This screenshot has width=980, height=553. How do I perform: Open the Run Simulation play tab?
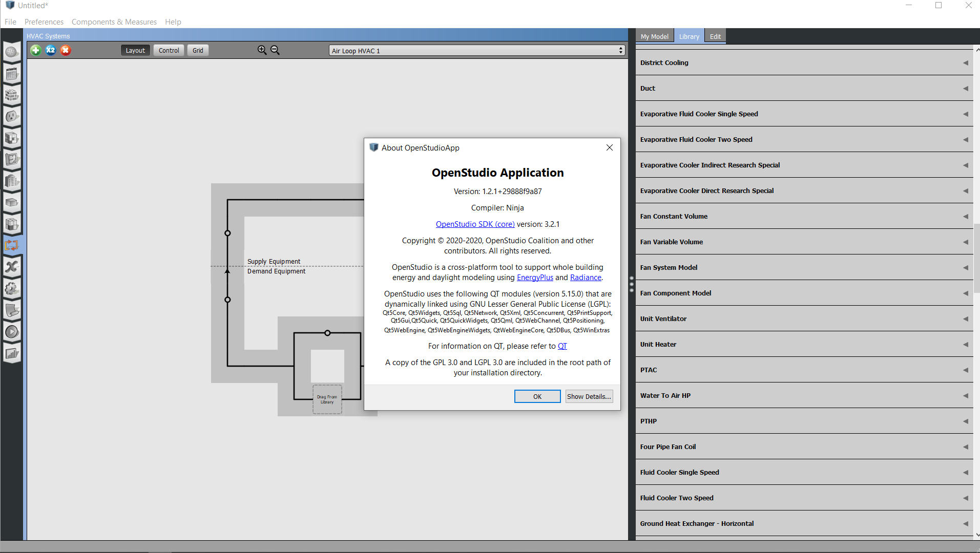tap(12, 332)
